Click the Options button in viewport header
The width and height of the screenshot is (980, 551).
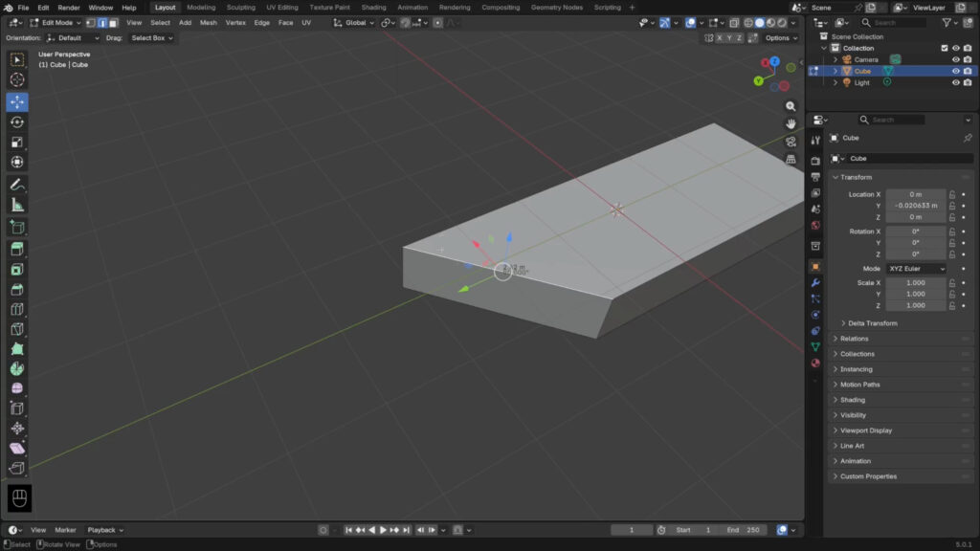[780, 38]
